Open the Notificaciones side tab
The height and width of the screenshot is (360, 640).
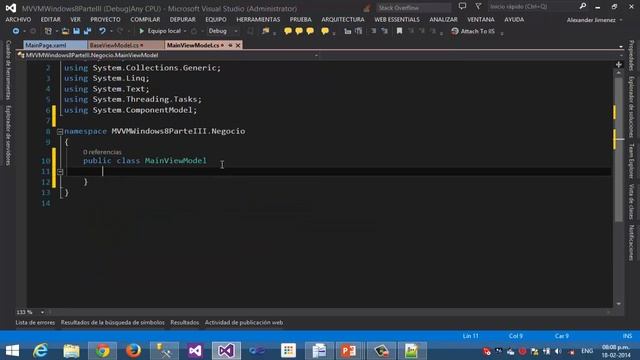(631, 242)
